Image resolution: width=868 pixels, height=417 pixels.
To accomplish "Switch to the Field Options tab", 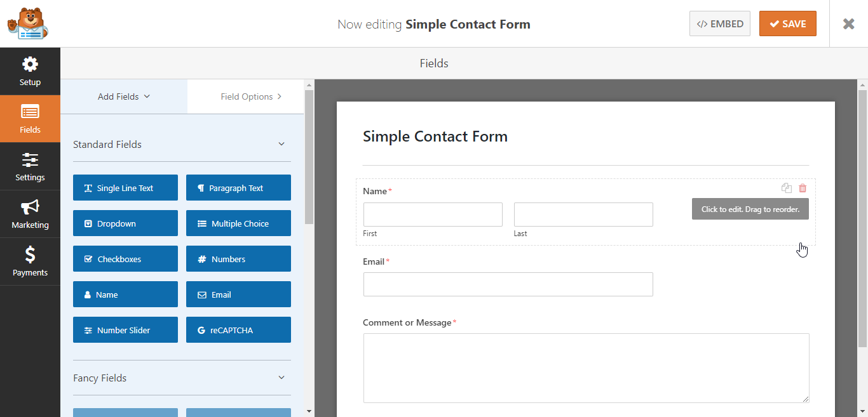I will tap(245, 96).
